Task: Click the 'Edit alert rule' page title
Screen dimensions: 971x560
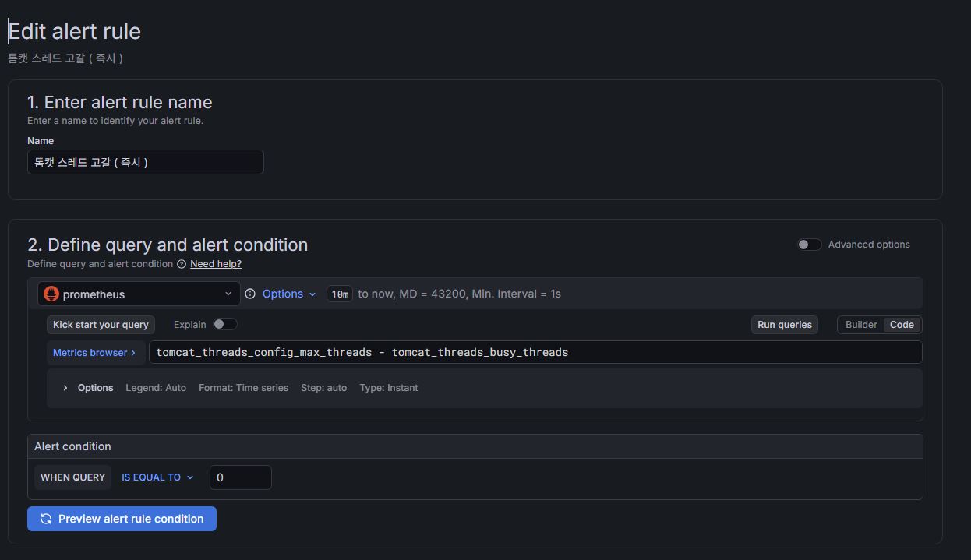Action: (x=75, y=31)
